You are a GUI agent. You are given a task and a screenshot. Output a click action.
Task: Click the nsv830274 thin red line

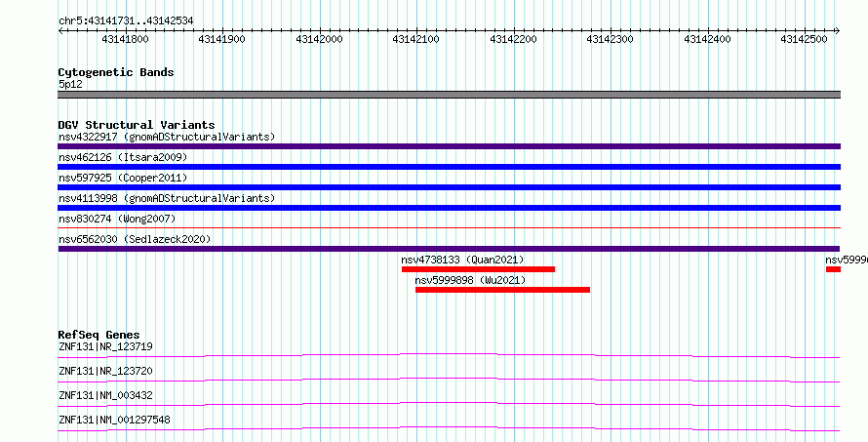[x=449, y=227]
